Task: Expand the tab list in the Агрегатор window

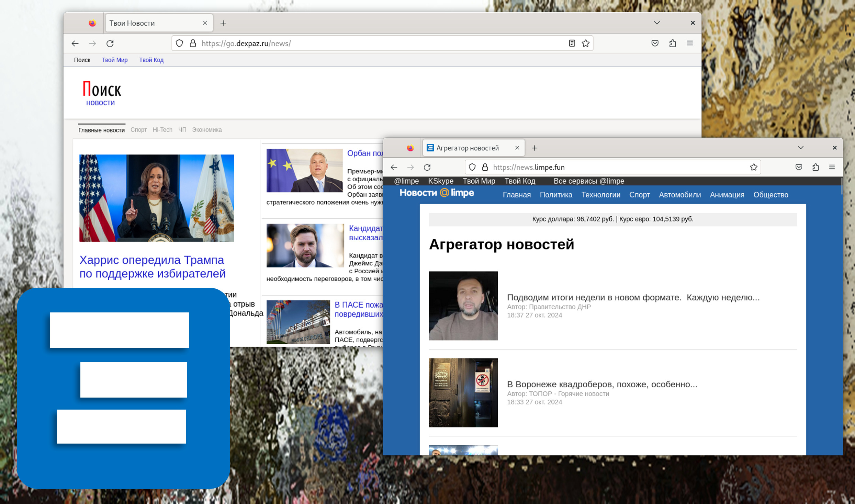Action: 800,148
